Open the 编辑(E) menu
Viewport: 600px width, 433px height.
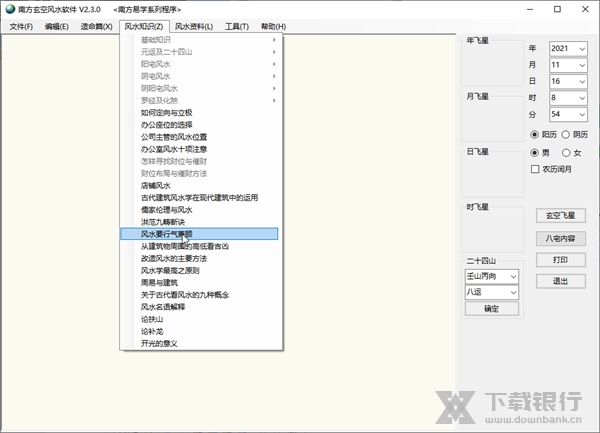(57, 26)
